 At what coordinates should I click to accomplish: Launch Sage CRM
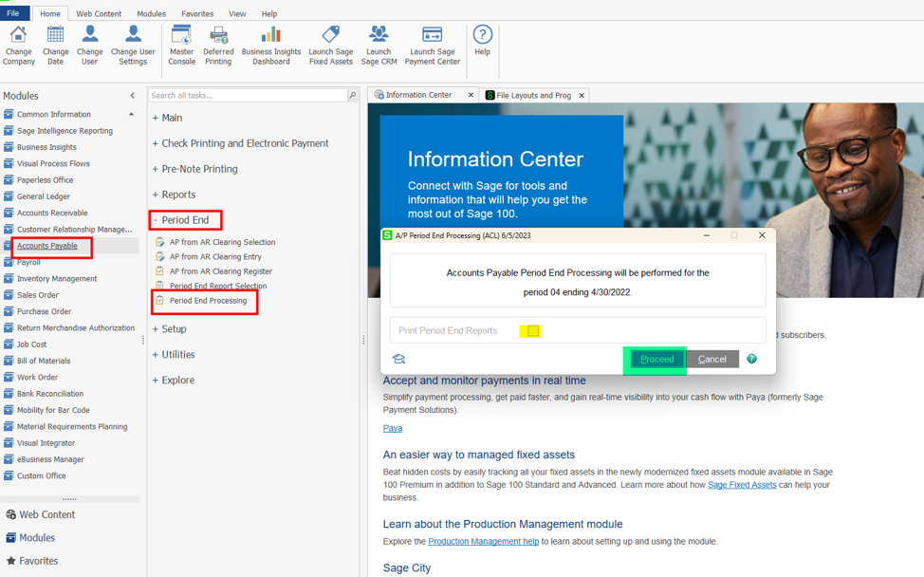click(379, 46)
